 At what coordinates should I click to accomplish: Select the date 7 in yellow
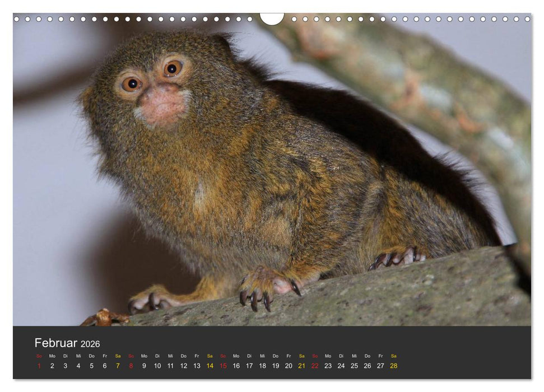click(x=118, y=365)
